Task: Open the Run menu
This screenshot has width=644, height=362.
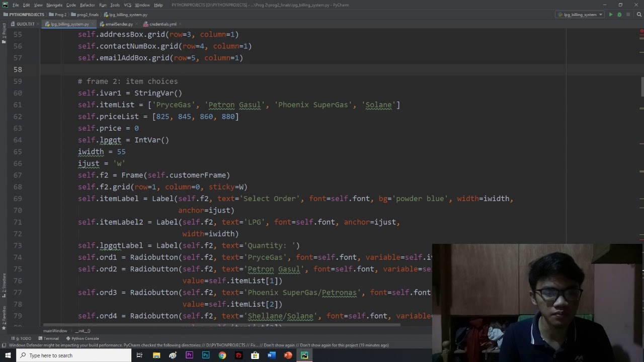Action: tap(103, 5)
